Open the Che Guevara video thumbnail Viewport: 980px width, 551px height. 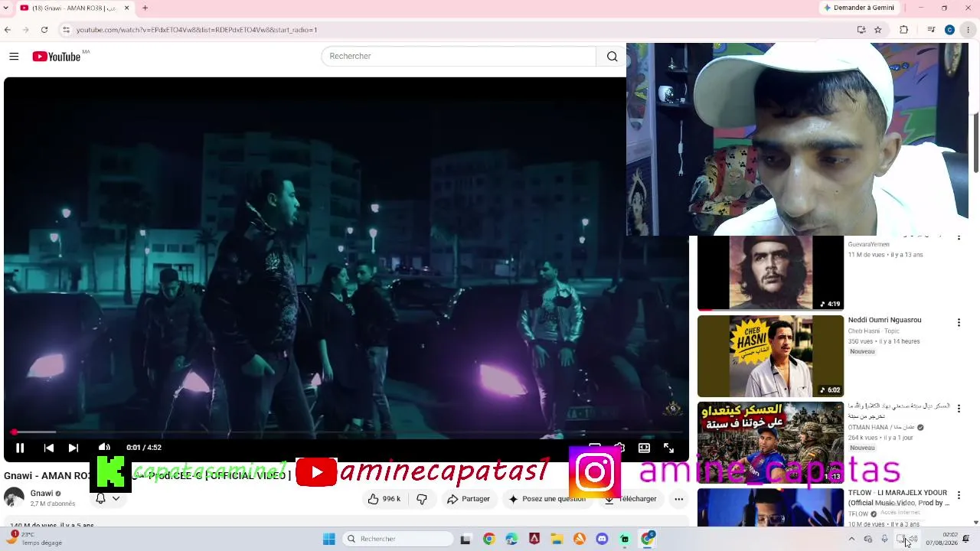point(770,272)
